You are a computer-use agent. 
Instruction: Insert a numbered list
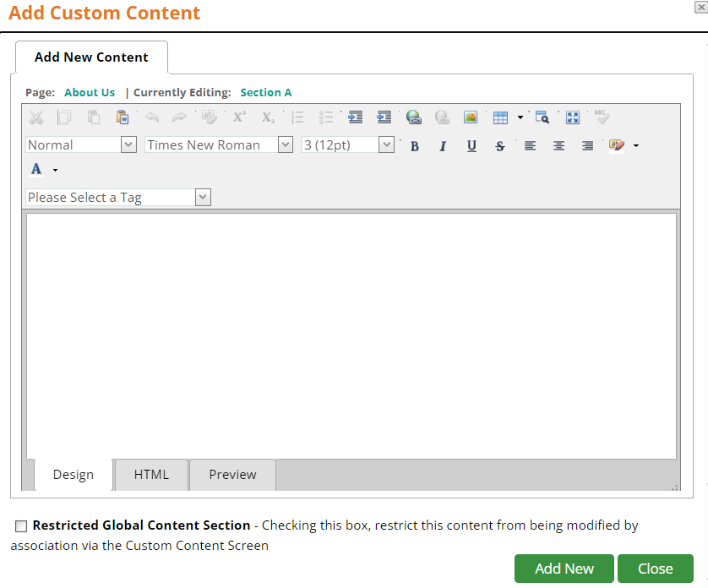coord(297,117)
